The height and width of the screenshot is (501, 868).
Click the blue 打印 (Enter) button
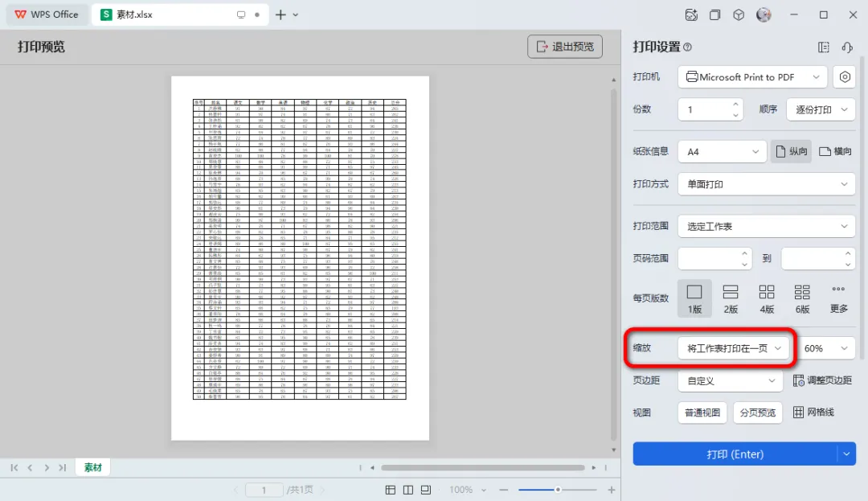[x=735, y=454]
